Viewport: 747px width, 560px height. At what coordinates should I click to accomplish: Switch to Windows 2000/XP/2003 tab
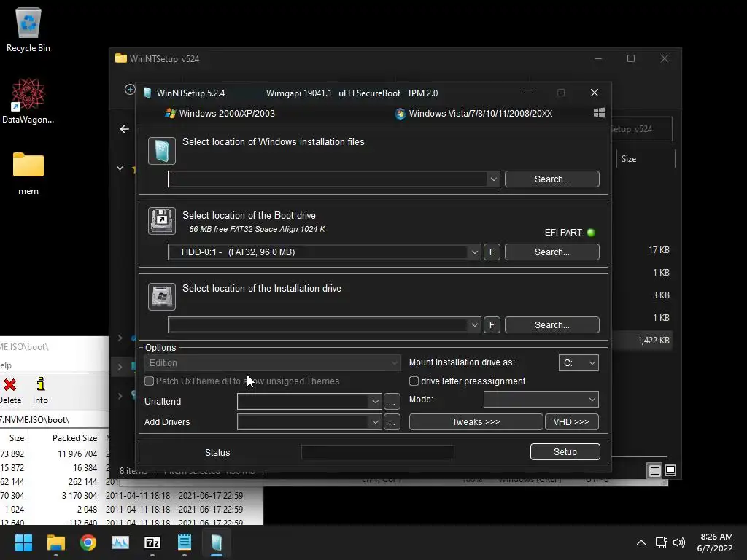pos(220,113)
